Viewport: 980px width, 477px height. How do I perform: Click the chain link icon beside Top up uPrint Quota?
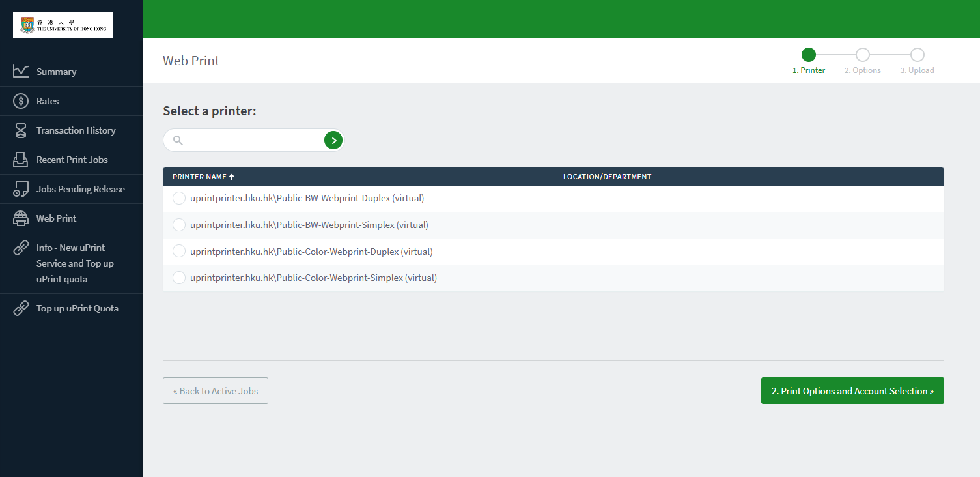(21, 308)
